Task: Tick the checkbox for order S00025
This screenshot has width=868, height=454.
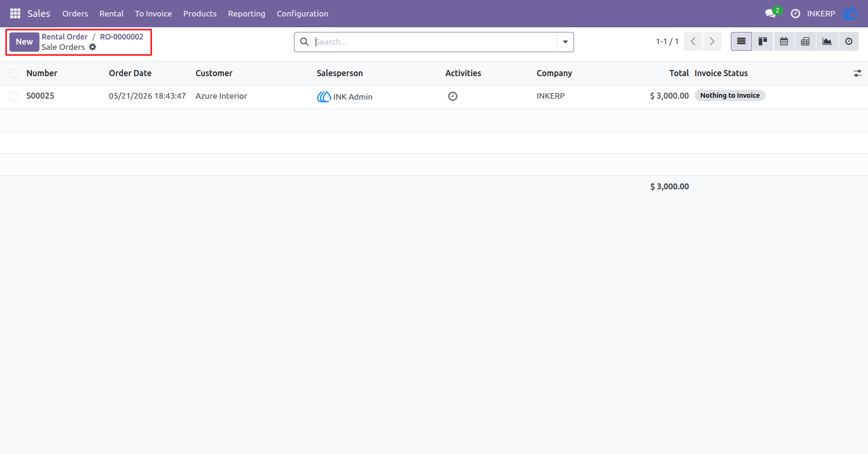Action: point(14,96)
